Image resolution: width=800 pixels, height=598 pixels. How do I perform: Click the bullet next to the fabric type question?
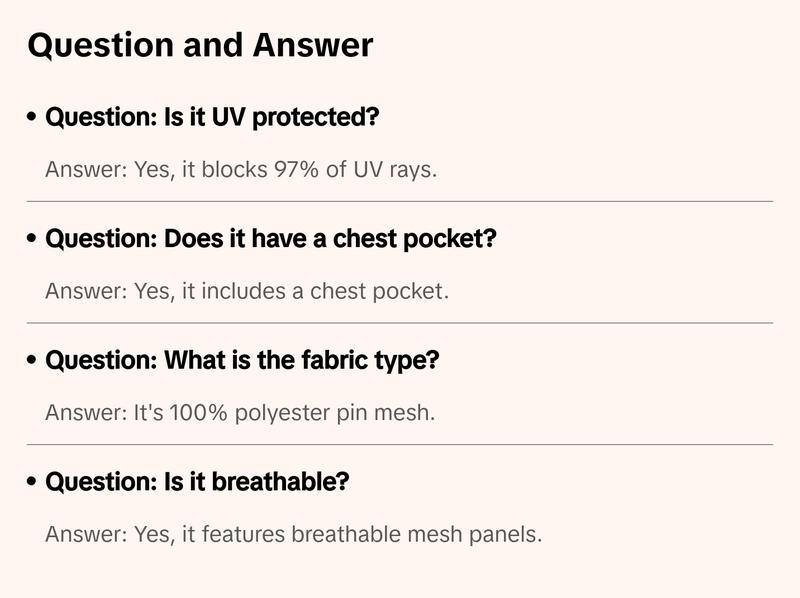point(33,361)
